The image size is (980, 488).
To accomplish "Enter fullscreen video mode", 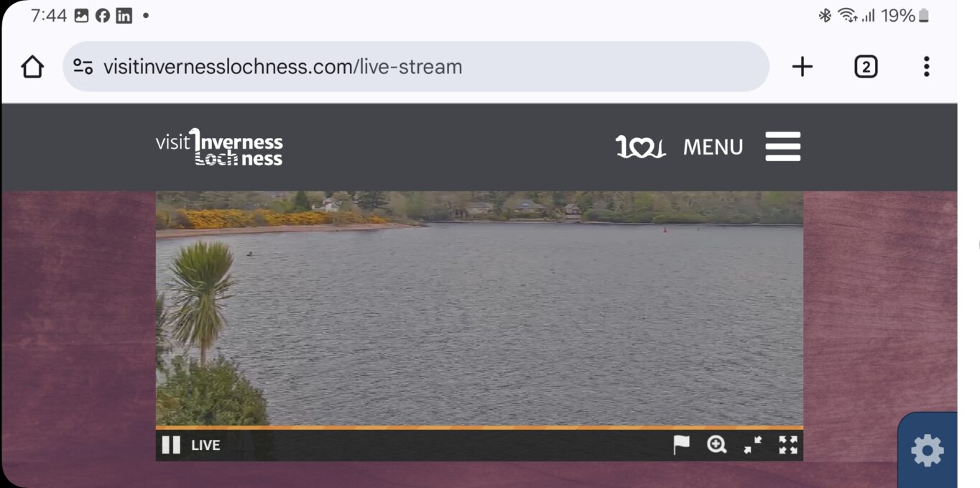I will [788, 445].
